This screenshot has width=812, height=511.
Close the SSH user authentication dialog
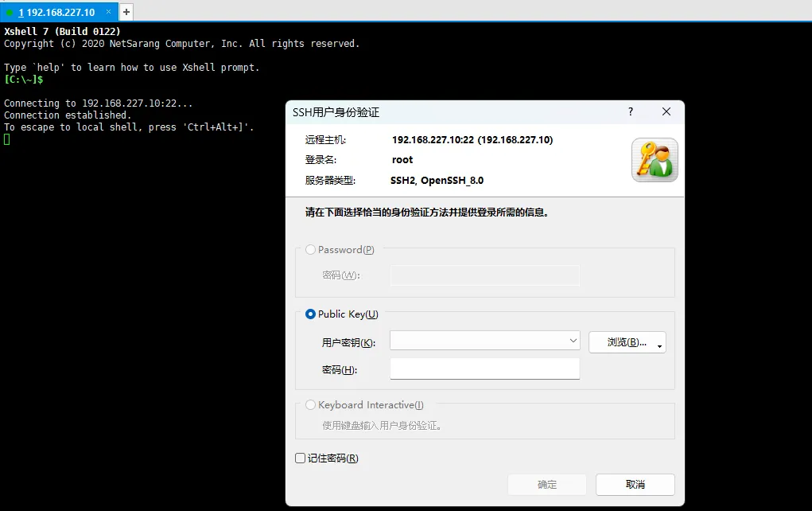click(666, 111)
